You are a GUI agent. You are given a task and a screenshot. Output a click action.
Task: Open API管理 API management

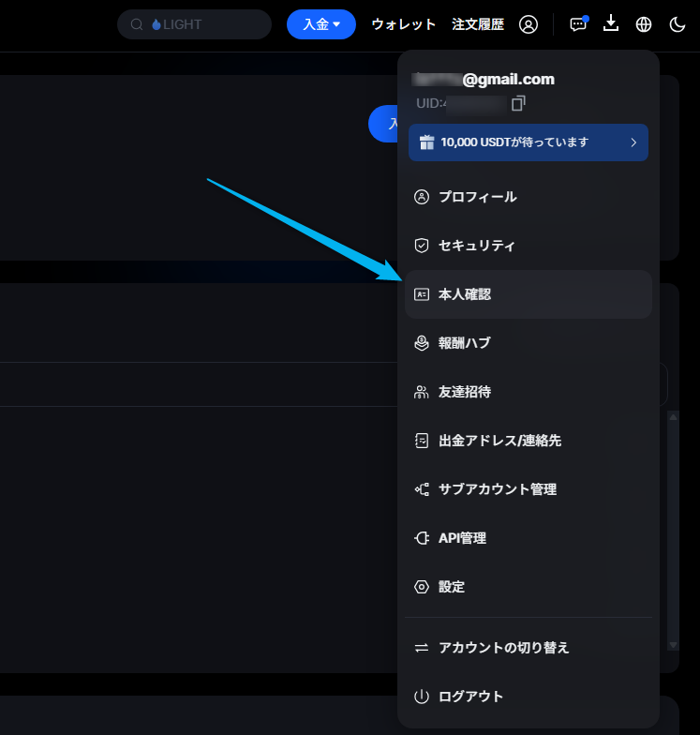point(529,538)
